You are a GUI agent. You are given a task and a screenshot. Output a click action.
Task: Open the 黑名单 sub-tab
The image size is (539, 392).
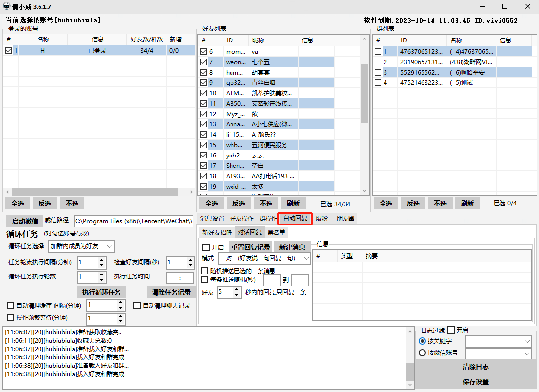(276, 232)
